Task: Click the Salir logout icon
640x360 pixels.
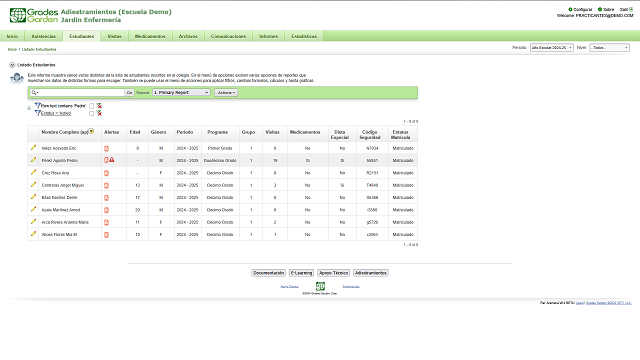Action: [x=631, y=9]
